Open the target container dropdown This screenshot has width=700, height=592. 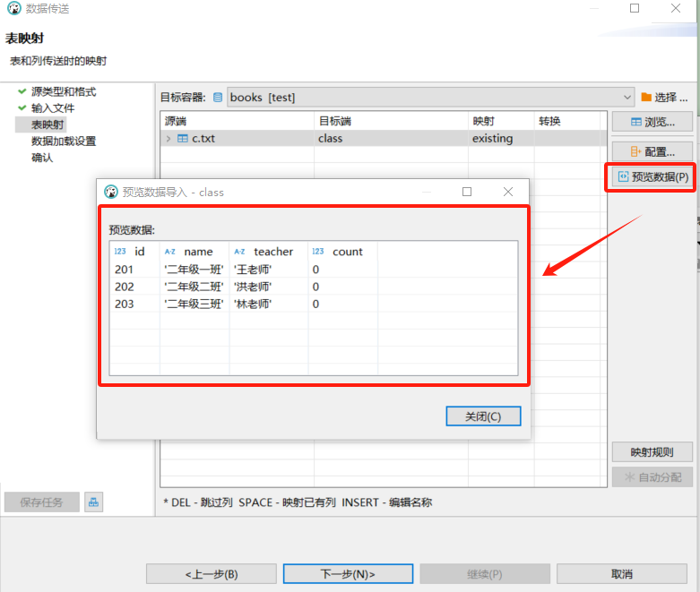(627, 97)
